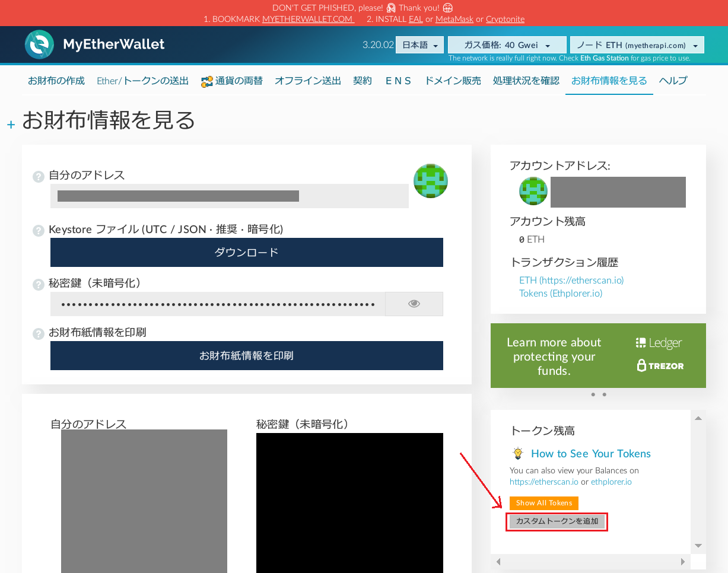Open the 日本語 language dropdown
Image resolution: width=728 pixels, height=573 pixels.
coord(419,45)
